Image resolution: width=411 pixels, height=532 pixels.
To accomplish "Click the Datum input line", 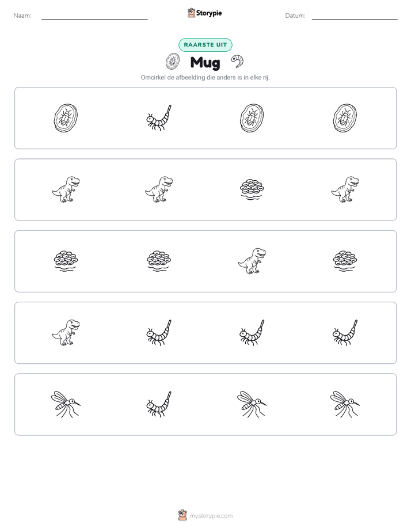I will tap(355, 16).
